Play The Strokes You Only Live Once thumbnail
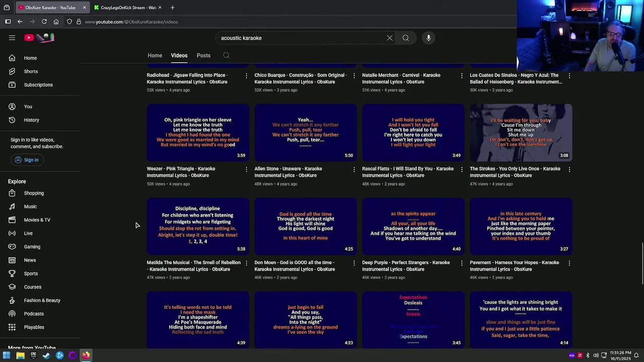This screenshot has height=362, width=644. (x=521, y=132)
